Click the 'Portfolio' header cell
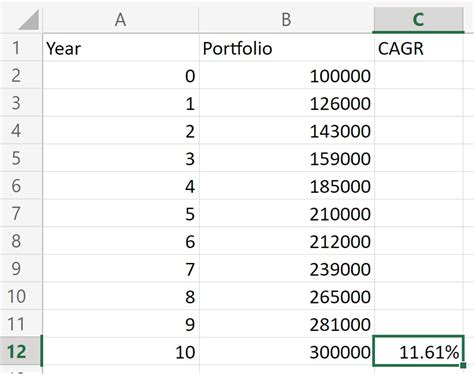Viewport: 474px width, 374px height. coord(286,48)
